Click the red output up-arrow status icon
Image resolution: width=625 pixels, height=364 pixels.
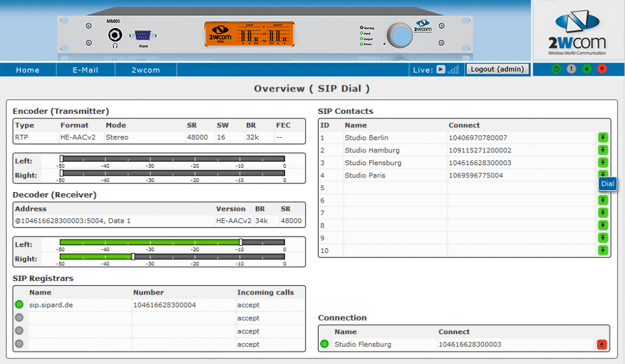[x=602, y=70]
